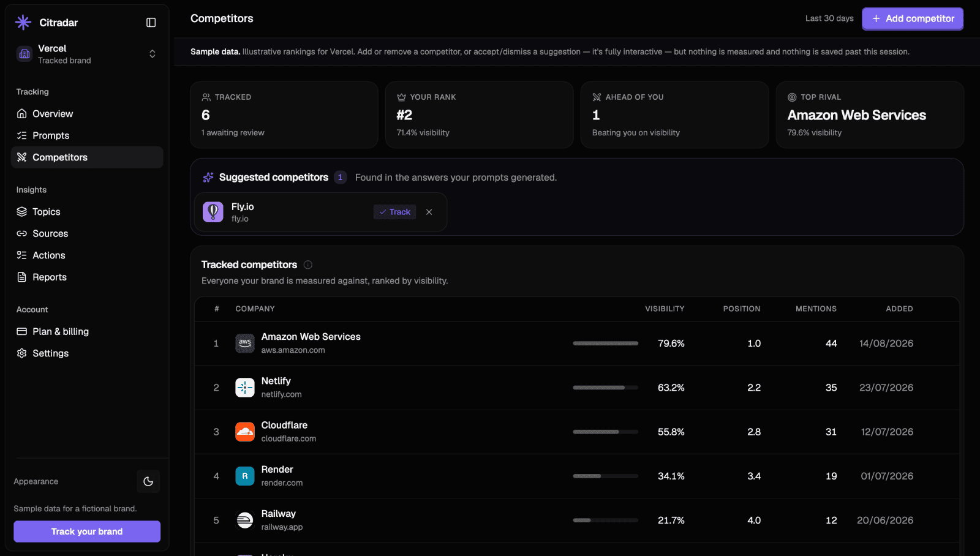980x556 pixels.
Task: Dismiss the Fly.io suggestion
Action: coord(429,212)
